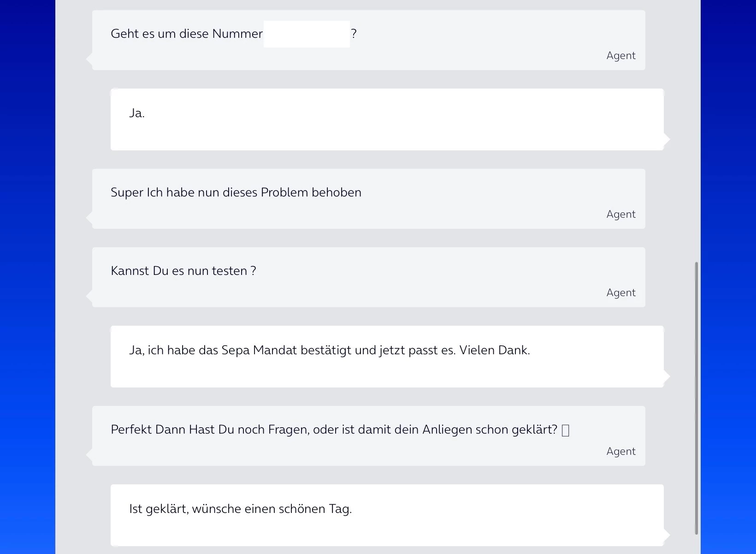756x554 pixels.
Task: Click the tail of the 'Super Ich habe' bubble
Action: coord(89,218)
